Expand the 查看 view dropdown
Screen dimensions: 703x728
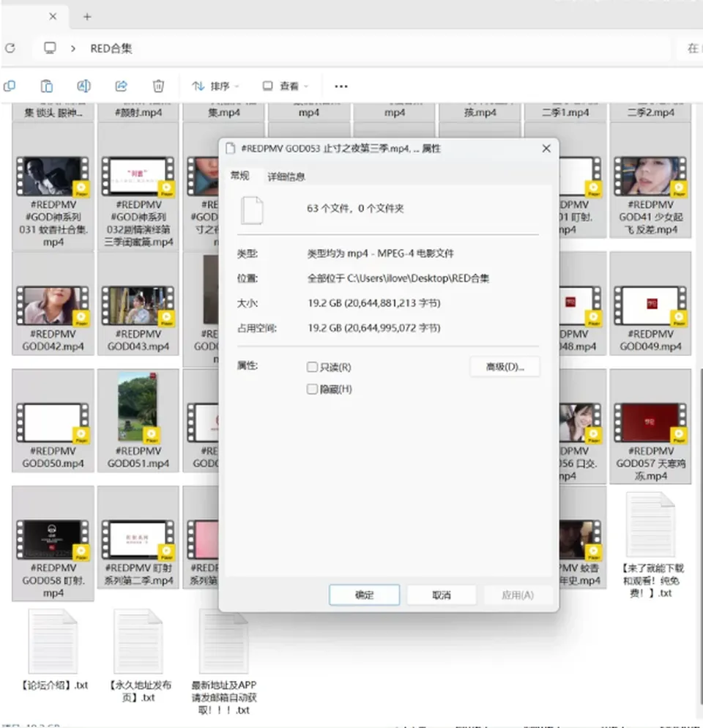coord(286,86)
